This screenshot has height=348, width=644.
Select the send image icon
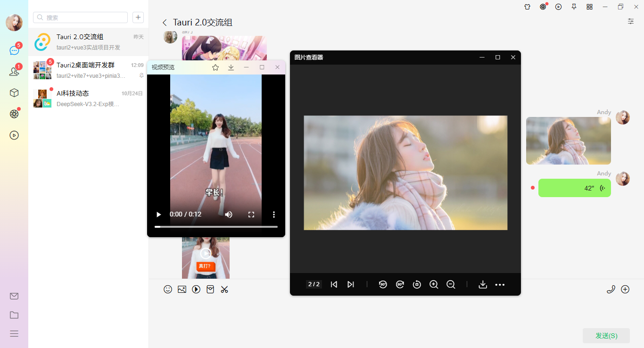click(182, 289)
